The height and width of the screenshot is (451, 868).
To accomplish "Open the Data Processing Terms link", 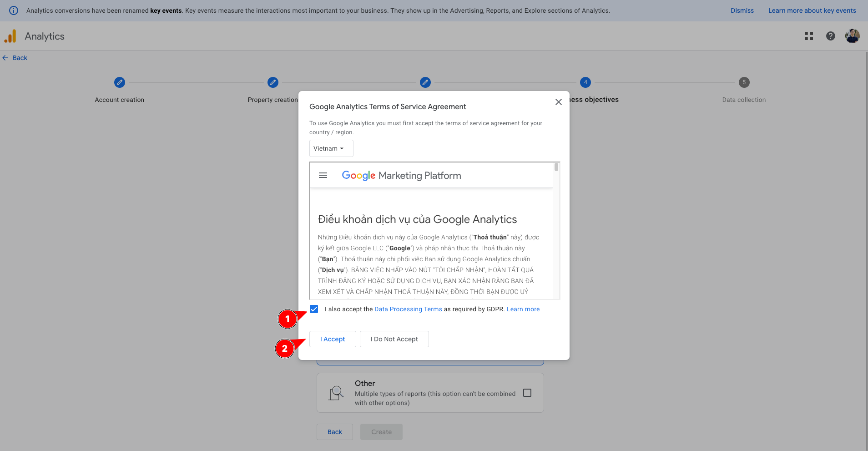I will pyautogui.click(x=408, y=309).
